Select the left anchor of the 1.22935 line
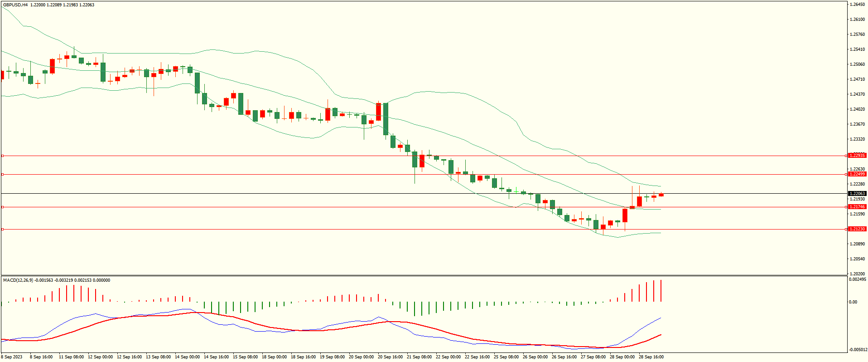 click(2, 156)
